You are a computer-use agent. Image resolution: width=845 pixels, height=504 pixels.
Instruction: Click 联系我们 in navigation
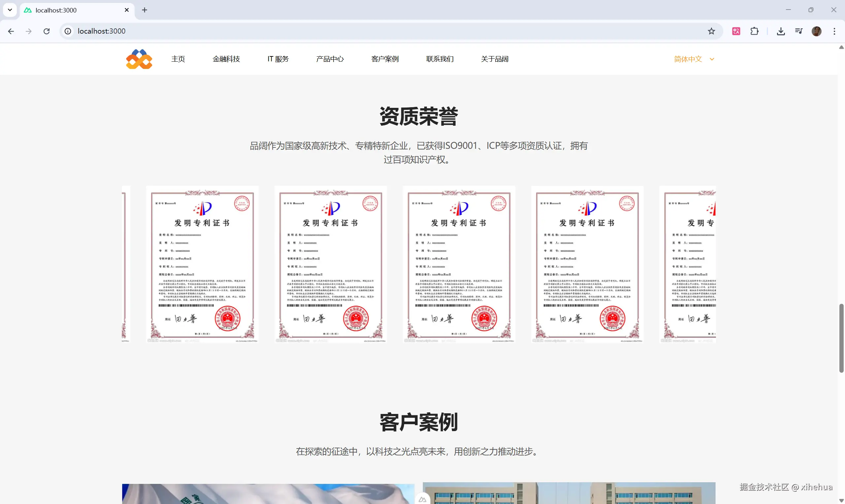tap(440, 59)
